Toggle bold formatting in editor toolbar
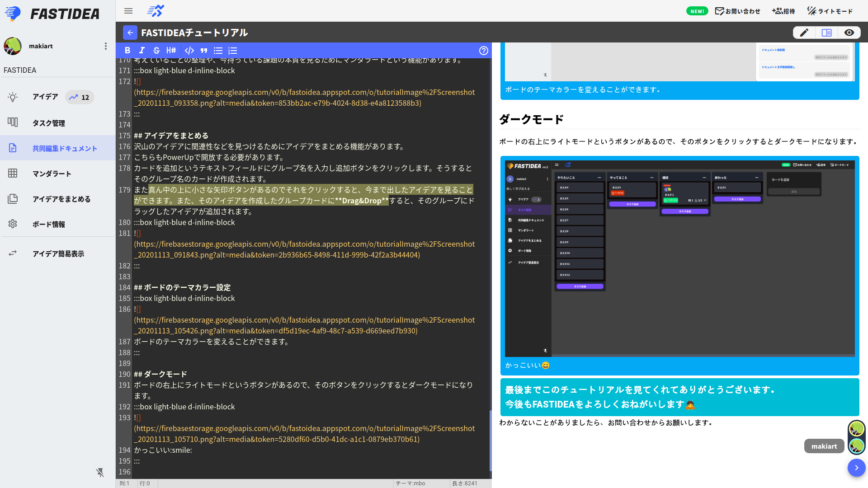The width and height of the screenshot is (868, 488). [127, 51]
